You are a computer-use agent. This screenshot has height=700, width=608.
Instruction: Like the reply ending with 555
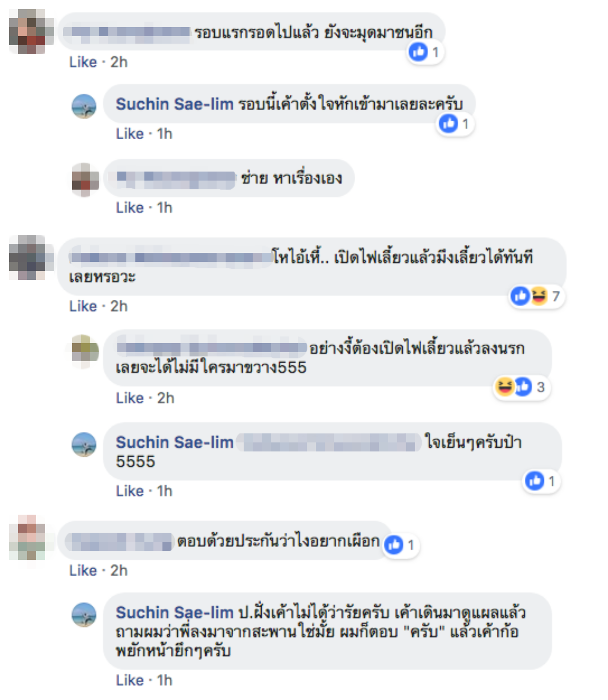(130, 398)
